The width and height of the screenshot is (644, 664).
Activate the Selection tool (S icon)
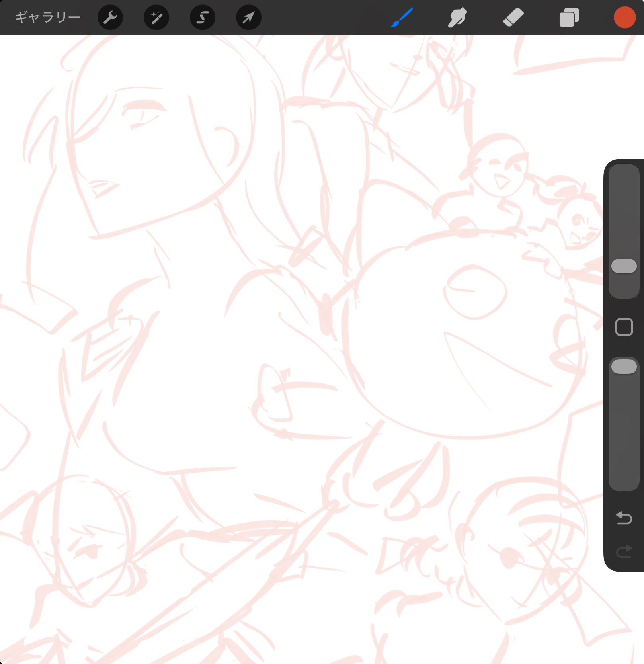click(203, 18)
